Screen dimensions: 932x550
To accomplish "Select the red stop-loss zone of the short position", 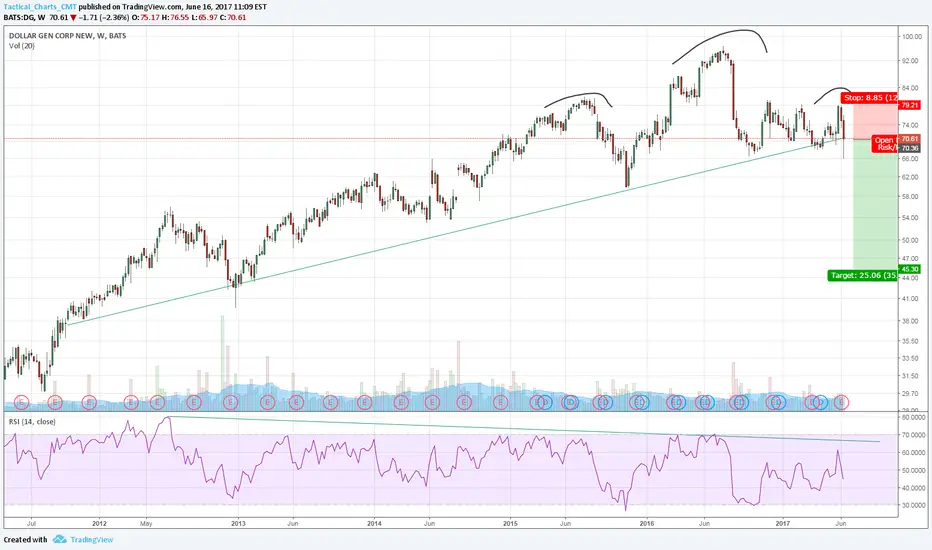I will [x=875, y=121].
